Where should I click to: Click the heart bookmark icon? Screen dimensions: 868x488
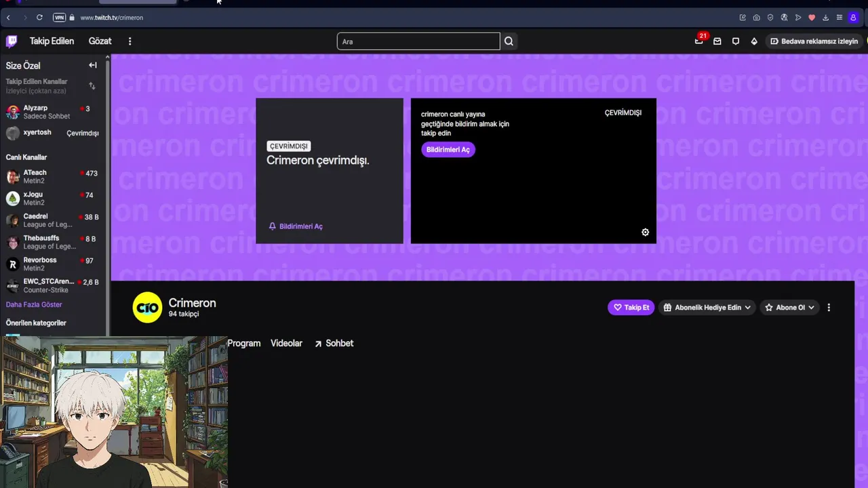pyautogui.click(x=812, y=18)
